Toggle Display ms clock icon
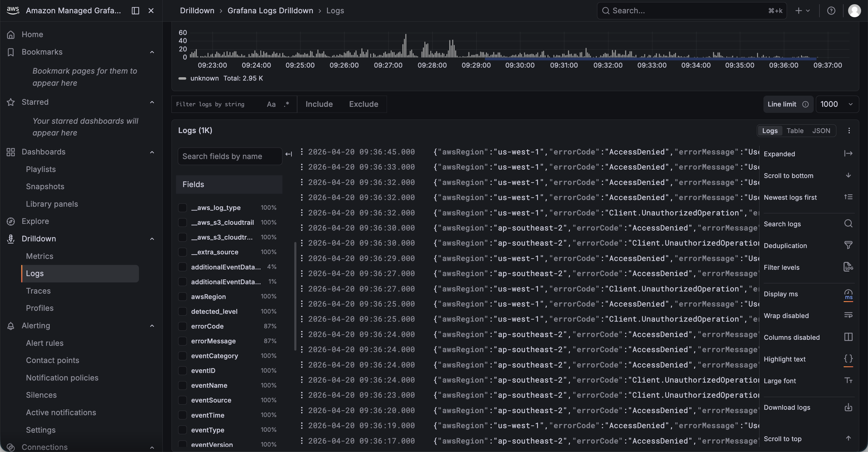This screenshot has height=452, width=868. 848,294
